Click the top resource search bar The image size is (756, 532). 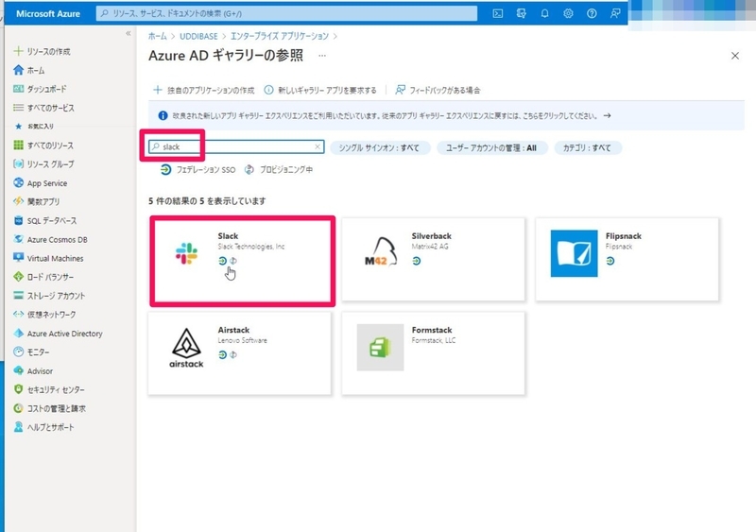[286, 13]
